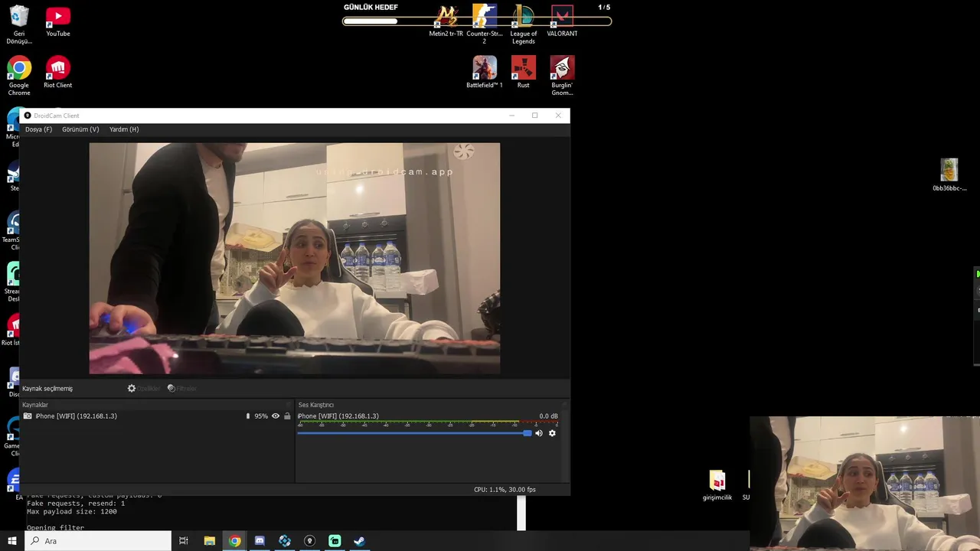Open File Explorer from the taskbar

[x=209, y=541]
